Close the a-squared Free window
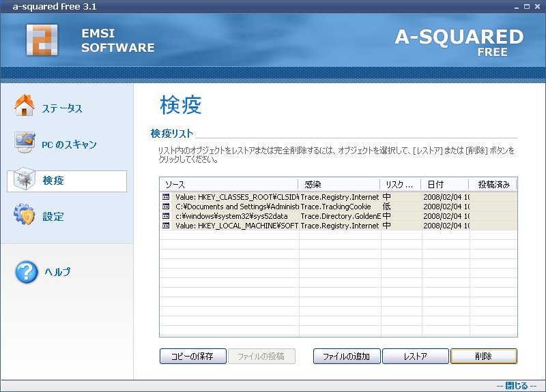This screenshot has height=392, width=546. (x=537, y=7)
